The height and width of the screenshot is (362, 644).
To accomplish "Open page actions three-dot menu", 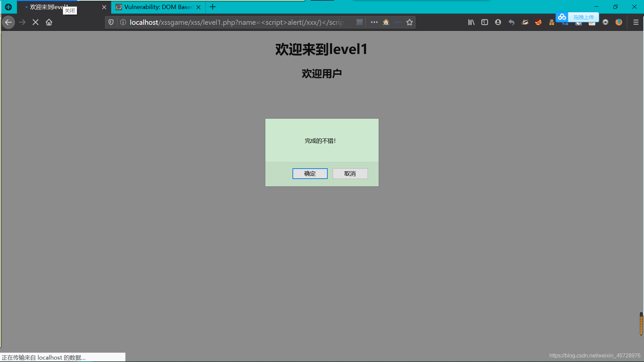I will click(374, 22).
